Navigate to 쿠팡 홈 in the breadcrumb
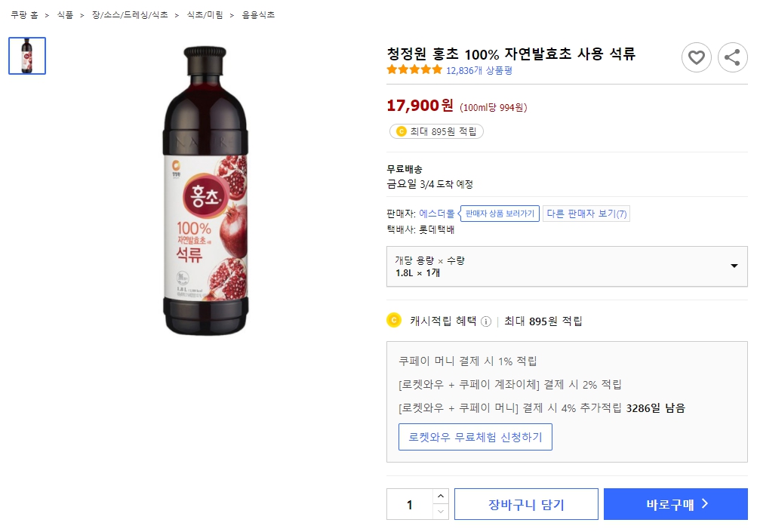Viewport: 757px width, 532px height. click(x=25, y=14)
